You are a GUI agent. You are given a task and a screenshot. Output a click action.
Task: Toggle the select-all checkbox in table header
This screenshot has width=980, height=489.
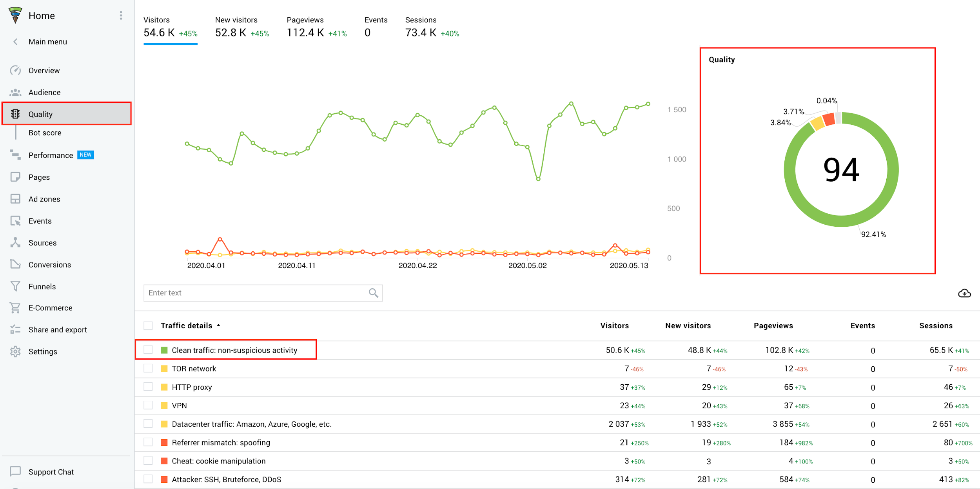click(x=148, y=325)
